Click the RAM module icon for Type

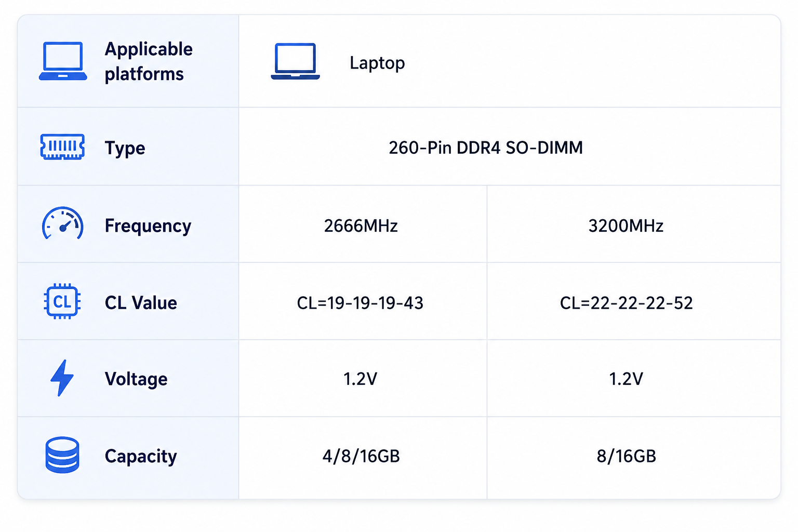[x=62, y=147]
